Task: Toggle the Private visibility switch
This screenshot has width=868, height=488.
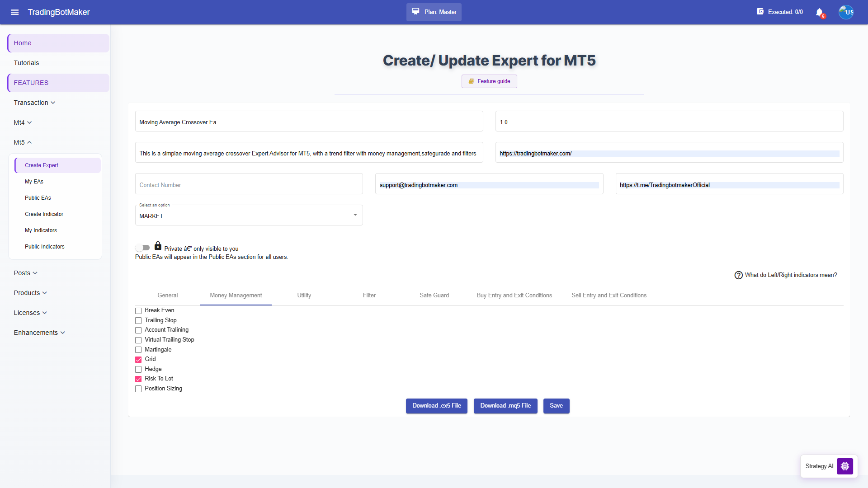Action: [x=143, y=248]
